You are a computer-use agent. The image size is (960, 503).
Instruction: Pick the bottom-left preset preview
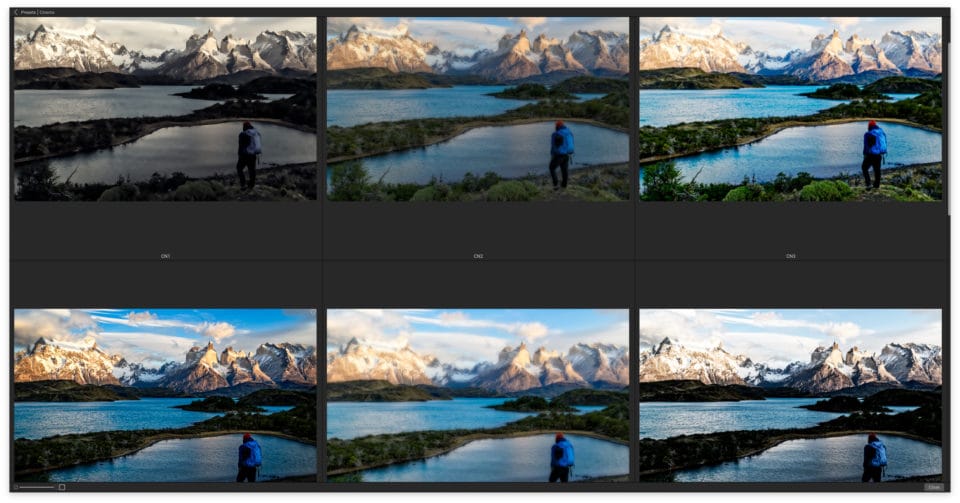165,395
